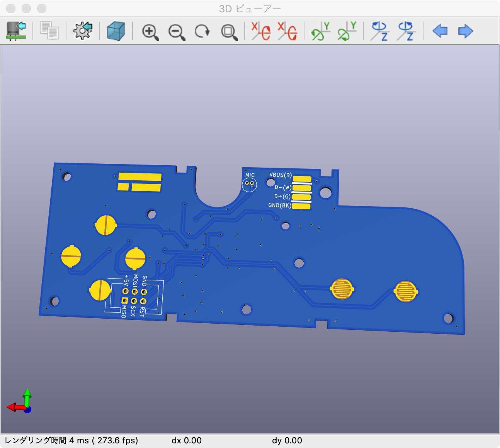500x448 pixels.
Task: Toggle orthographic projection cube icon
Action: (x=116, y=31)
